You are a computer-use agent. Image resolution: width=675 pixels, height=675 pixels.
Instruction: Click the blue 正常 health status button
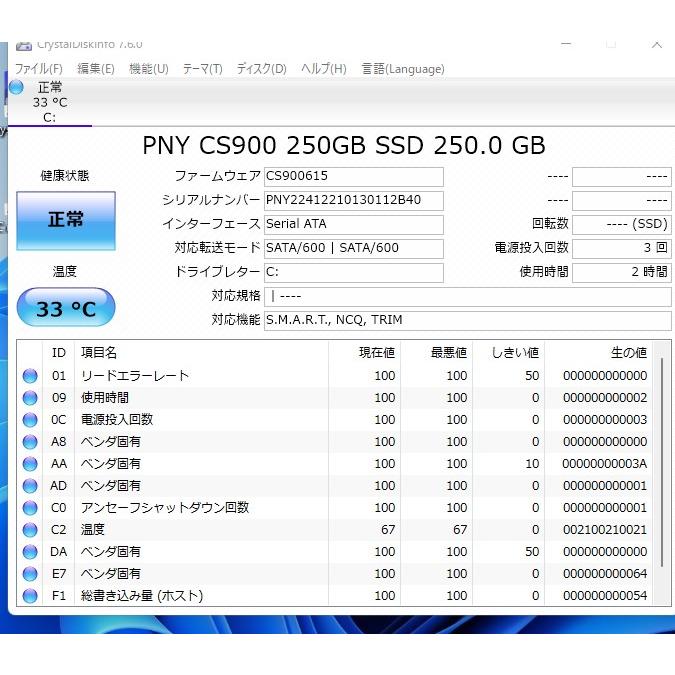click(x=66, y=221)
